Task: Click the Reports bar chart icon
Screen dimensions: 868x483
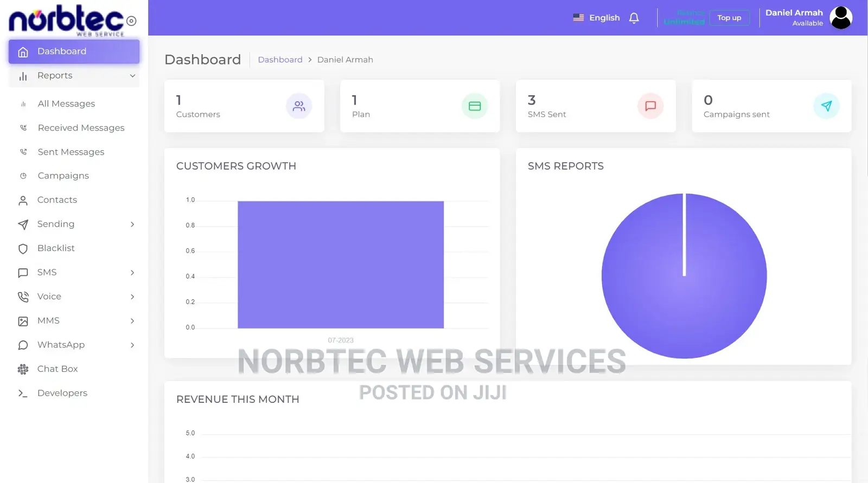Action: [23, 76]
